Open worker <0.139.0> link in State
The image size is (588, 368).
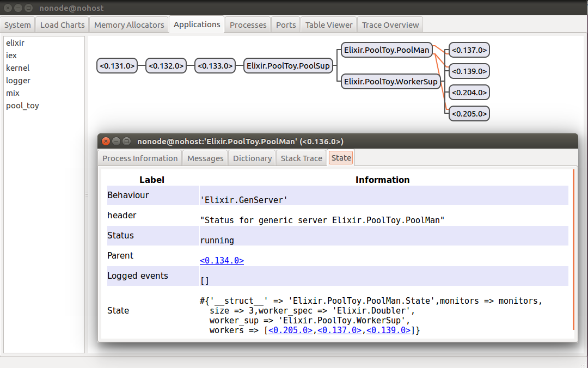[x=388, y=330]
